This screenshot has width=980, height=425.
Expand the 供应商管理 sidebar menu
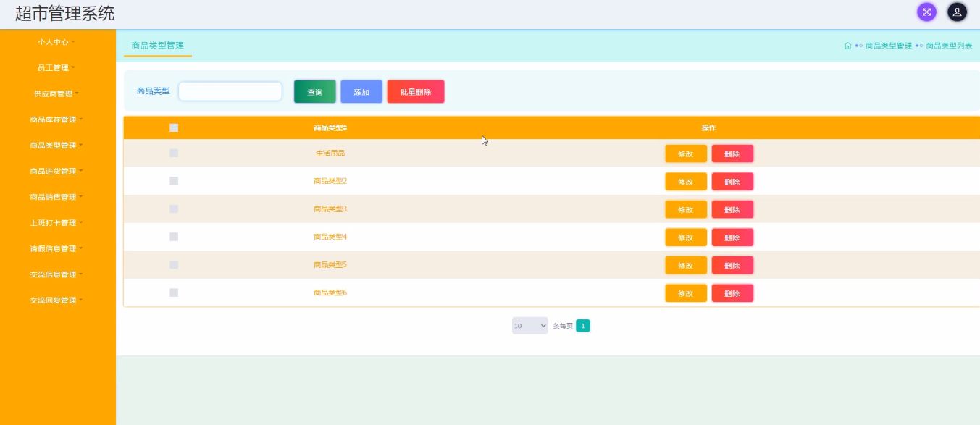56,93
